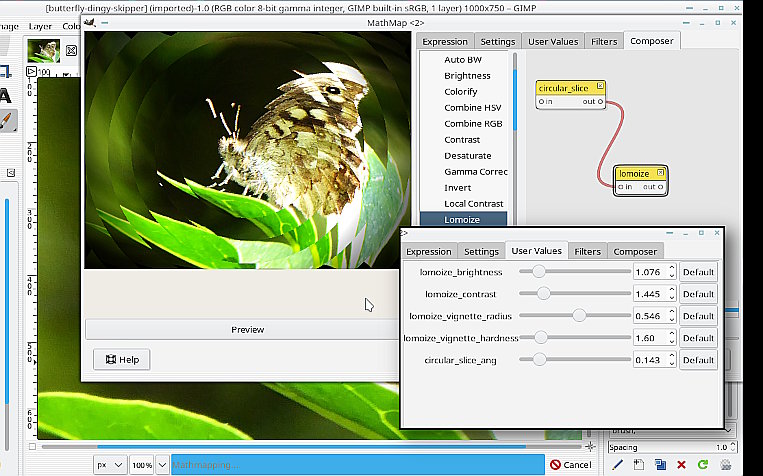Close the butterfly image tab with X
This screenshot has height=476, width=763.
coord(72,51)
